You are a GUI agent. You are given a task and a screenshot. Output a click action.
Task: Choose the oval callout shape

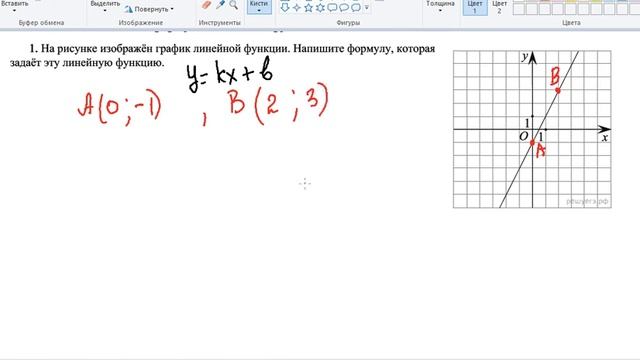[344, 7]
